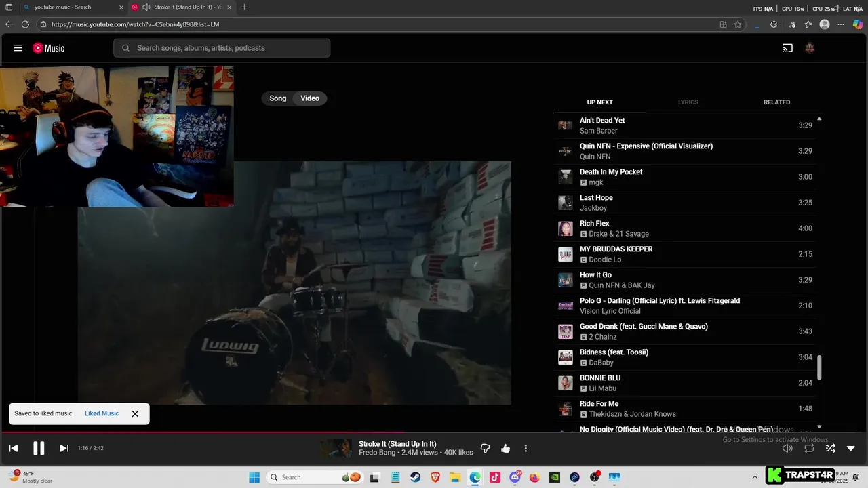Image resolution: width=868 pixels, height=488 pixels.
Task: Toggle the like thumbs-up button
Action: pyautogui.click(x=505, y=448)
